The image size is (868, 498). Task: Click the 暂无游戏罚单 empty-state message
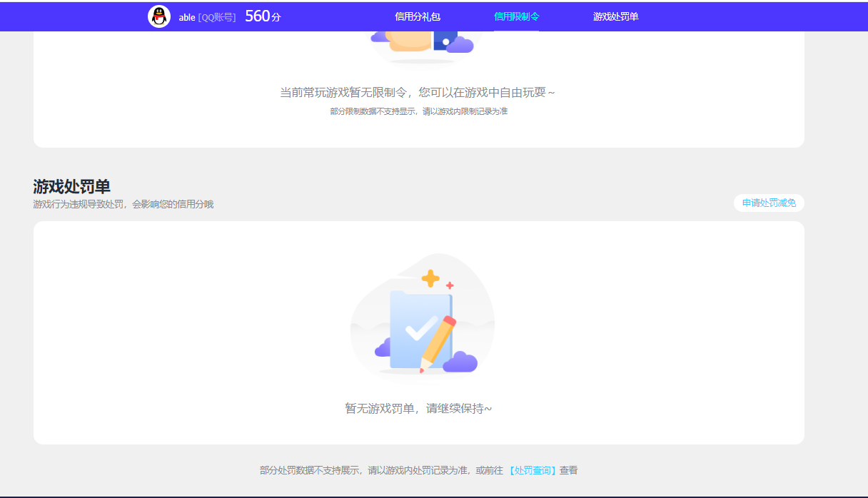pos(420,407)
